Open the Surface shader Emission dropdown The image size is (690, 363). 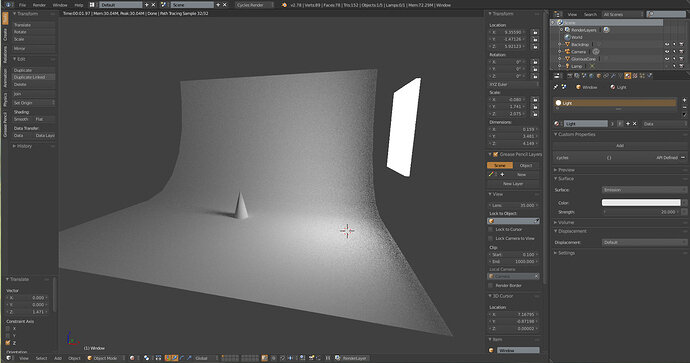(x=644, y=190)
